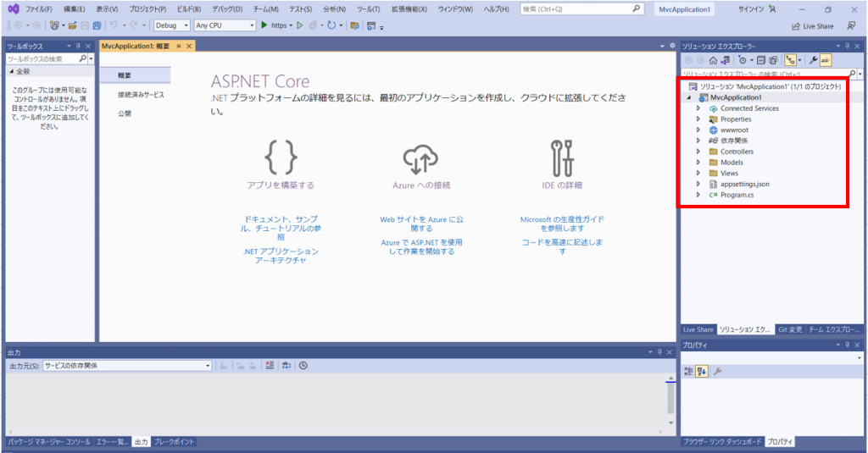Click the Save All toolbar icon

coord(97,25)
